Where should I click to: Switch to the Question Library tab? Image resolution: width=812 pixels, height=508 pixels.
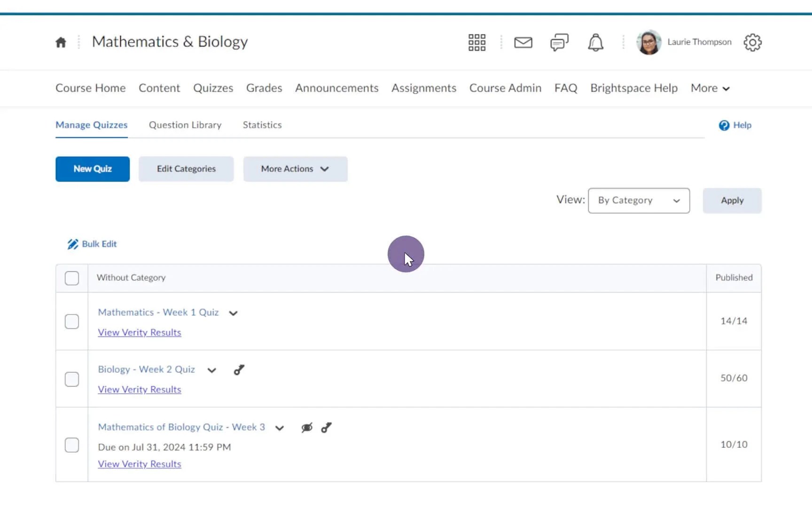coord(185,125)
